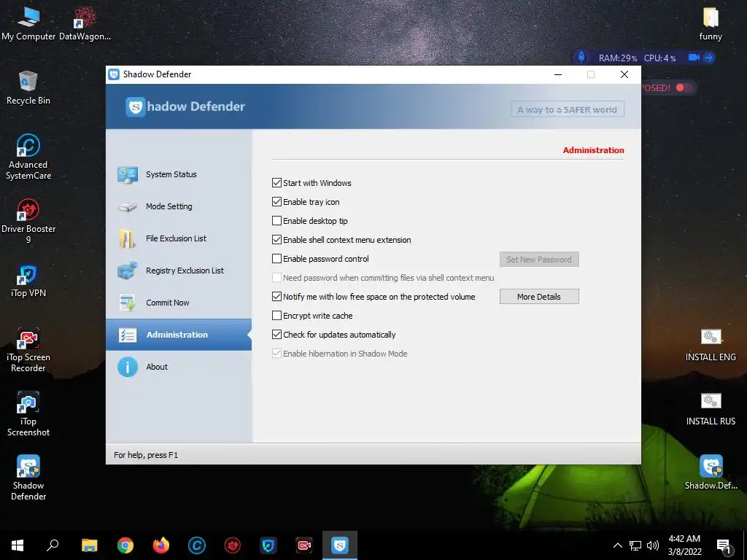Screen dimensions: 747x560
Task: Click the Set New Password button
Action: click(x=539, y=260)
